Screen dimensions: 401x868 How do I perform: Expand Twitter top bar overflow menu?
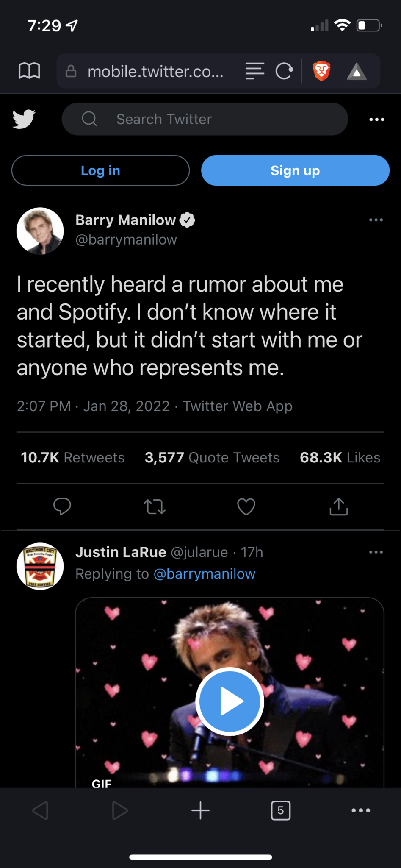pos(376,120)
